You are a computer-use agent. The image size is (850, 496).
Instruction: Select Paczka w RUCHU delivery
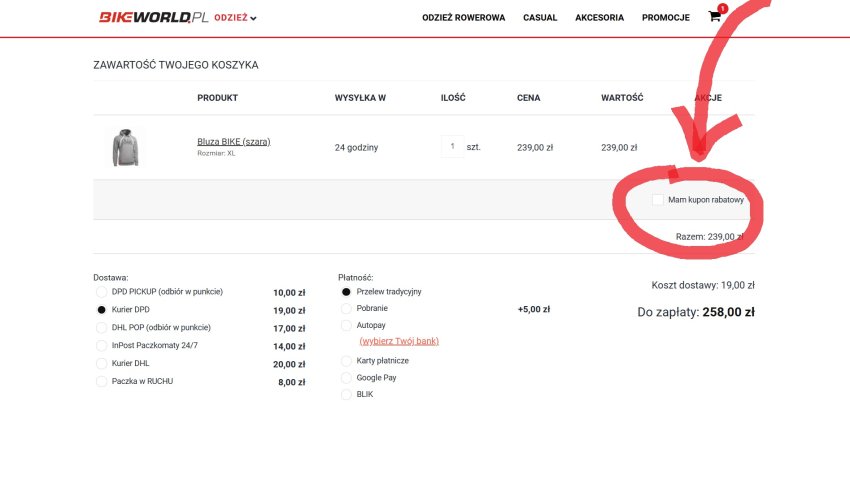(x=101, y=382)
